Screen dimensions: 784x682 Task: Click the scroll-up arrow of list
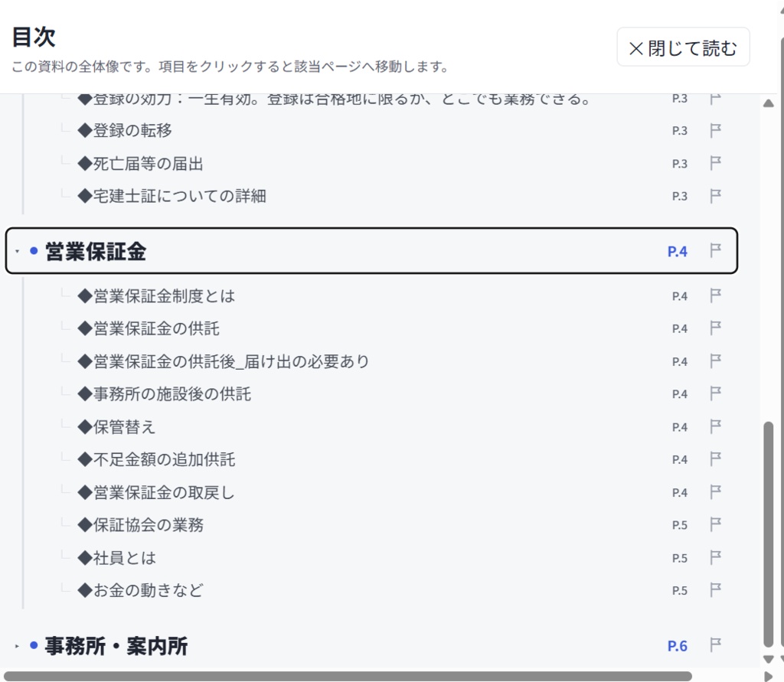769,103
